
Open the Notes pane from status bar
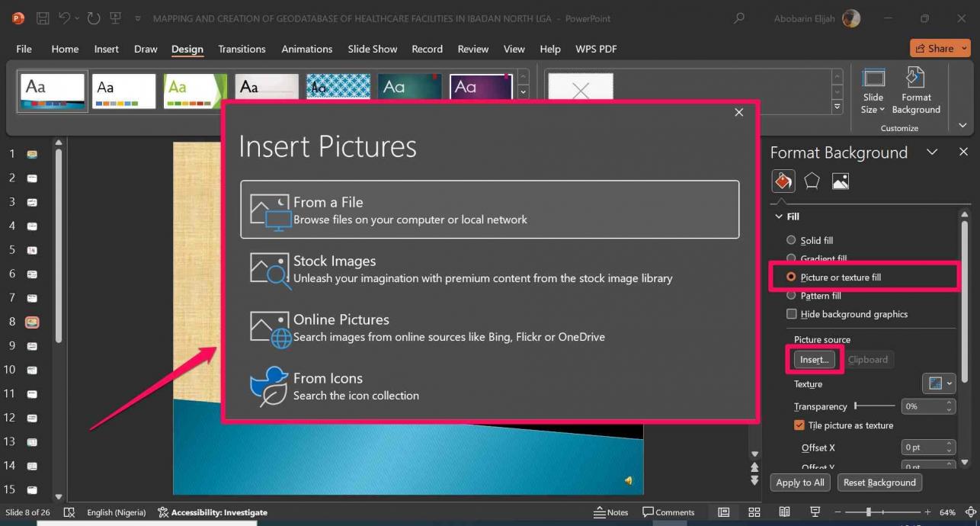click(x=612, y=512)
